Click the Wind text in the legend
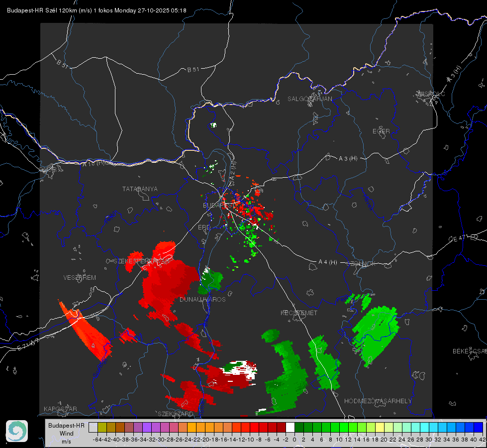487x448 pixels. point(67,434)
